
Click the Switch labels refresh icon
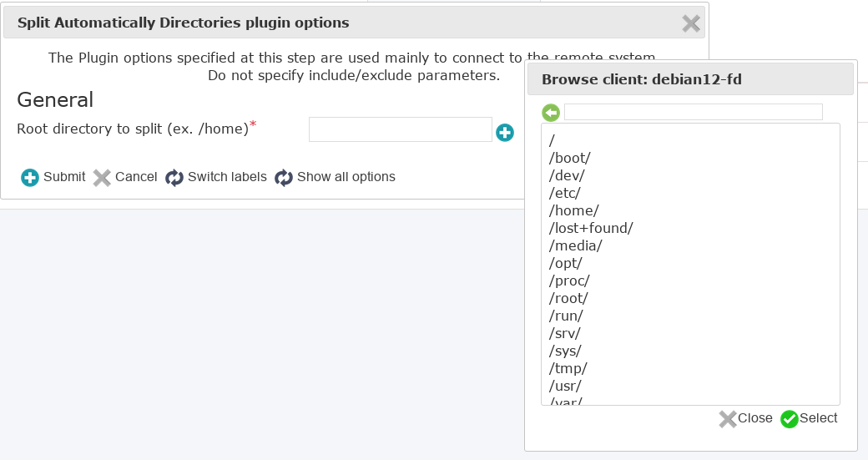tap(174, 177)
